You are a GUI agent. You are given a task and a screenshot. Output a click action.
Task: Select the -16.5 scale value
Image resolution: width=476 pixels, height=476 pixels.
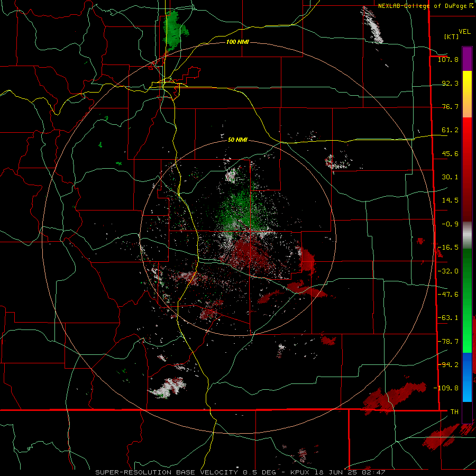[448, 248]
